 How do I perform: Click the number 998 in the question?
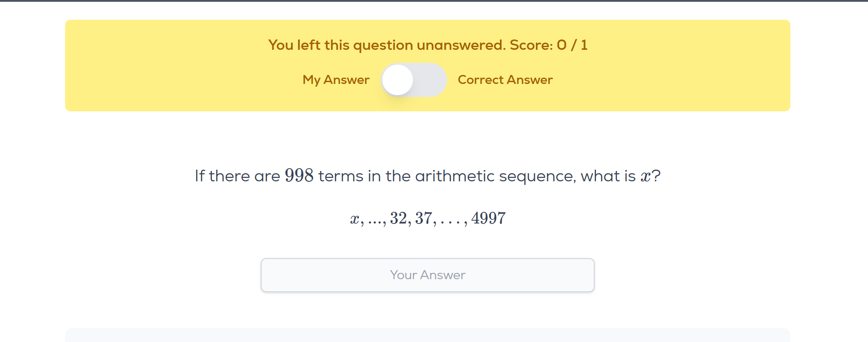pyautogui.click(x=299, y=175)
